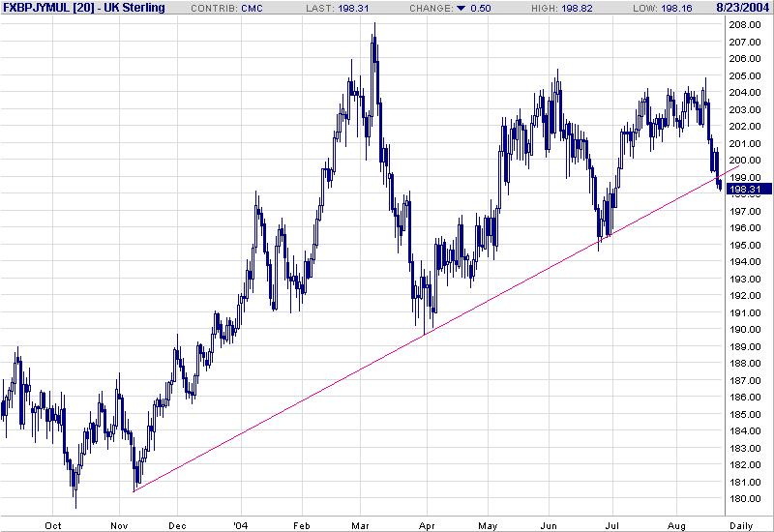774x532 pixels.
Task: Click the Jun label on time axis
Action: (549, 525)
